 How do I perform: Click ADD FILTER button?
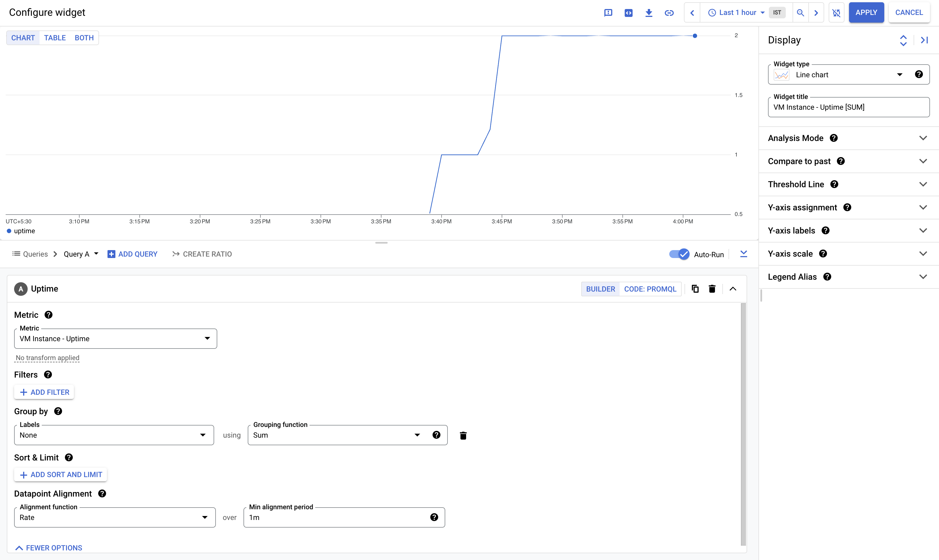(44, 391)
